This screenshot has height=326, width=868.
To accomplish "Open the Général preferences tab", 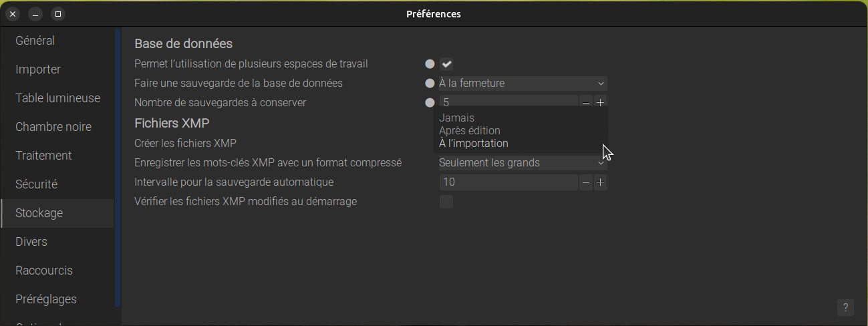I will point(35,41).
